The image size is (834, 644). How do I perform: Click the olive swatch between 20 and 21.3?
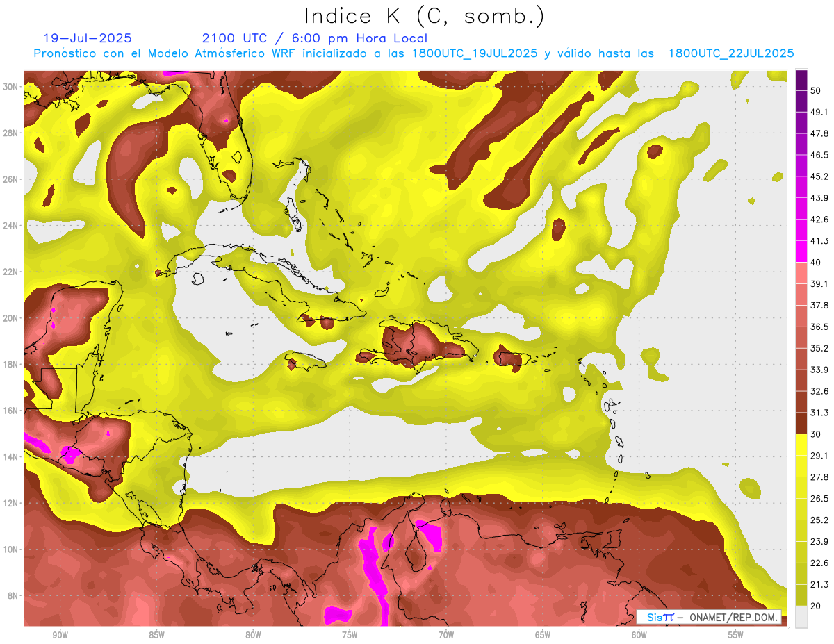click(x=801, y=595)
